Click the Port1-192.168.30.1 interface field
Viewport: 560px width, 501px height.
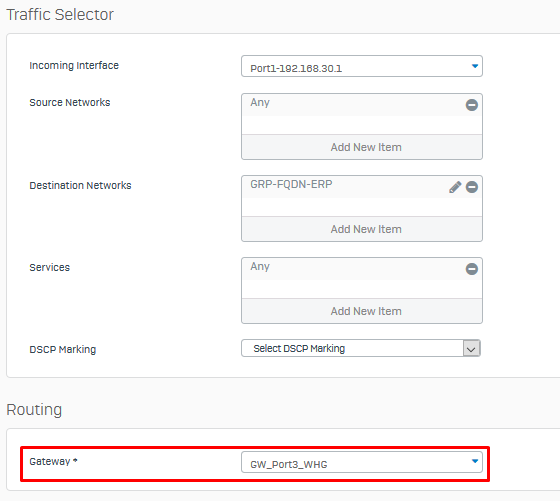coord(362,66)
